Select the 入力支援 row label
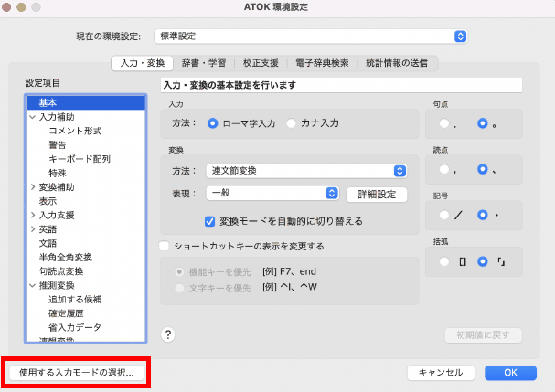555x392 pixels. pyautogui.click(x=57, y=215)
